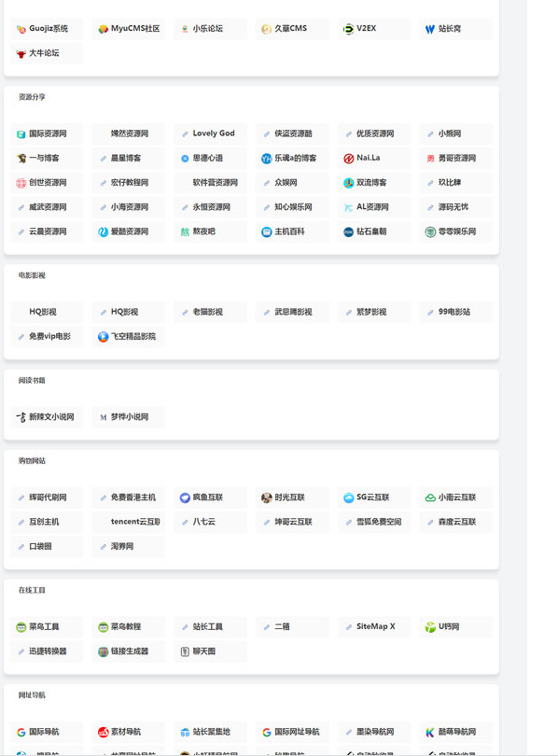Click the V2EX logo icon
558x756 pixels.
click(348, 30)
